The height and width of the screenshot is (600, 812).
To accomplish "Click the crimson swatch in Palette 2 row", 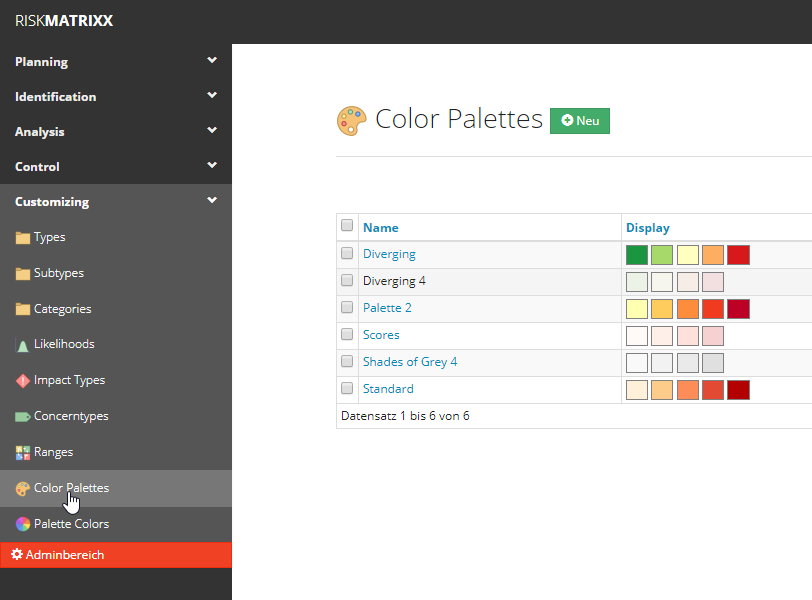I will pyautogui.click(x=738, y=309).
